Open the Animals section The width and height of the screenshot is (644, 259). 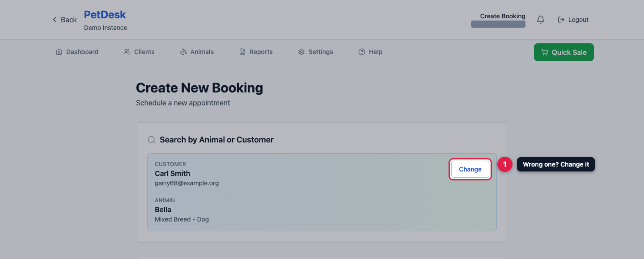pyautogui.click(x=197, y=52)
